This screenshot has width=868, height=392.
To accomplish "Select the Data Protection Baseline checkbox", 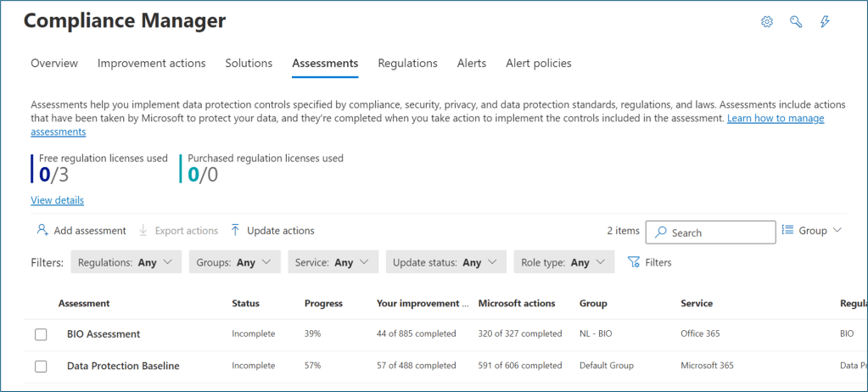I will pos(41,366).
